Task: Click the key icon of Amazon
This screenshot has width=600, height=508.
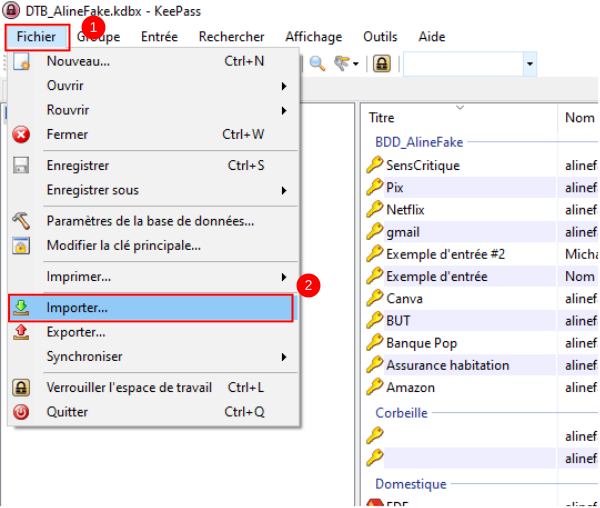Action: (x=375, y=387)
